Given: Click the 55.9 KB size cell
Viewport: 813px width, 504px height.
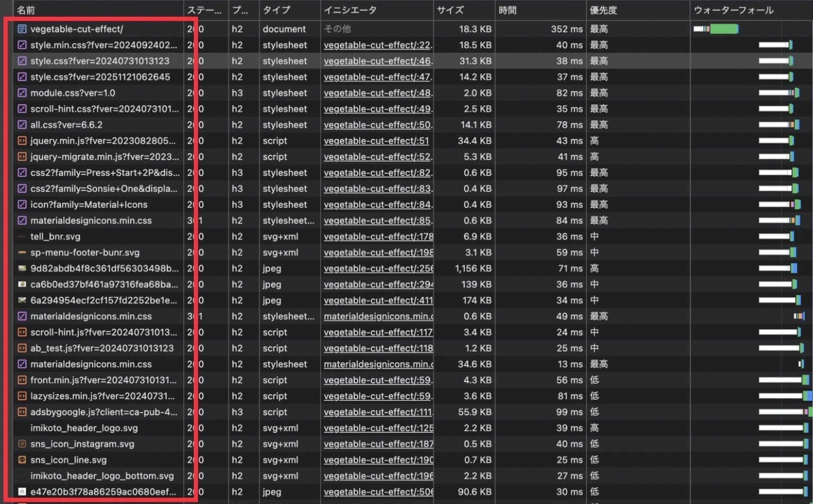Looking at the screenshot, I should pyautogui.click(x=475, y=412).
